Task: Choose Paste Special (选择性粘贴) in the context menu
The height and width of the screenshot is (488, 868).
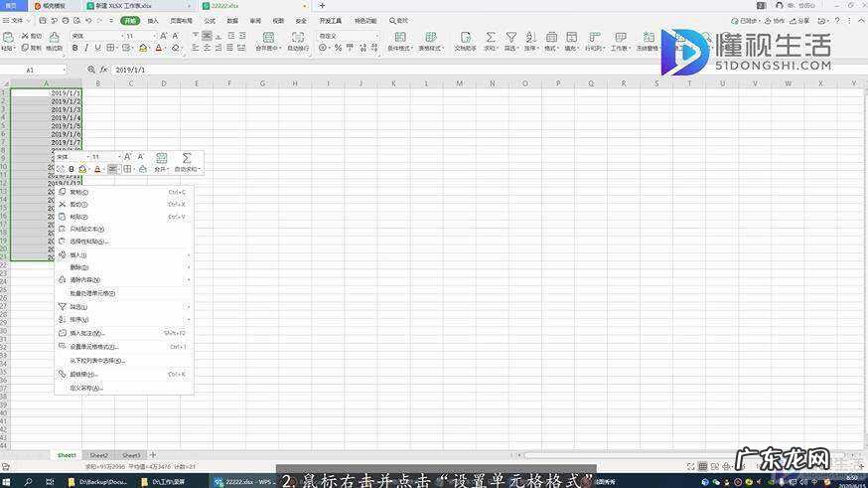Action: 124,242
